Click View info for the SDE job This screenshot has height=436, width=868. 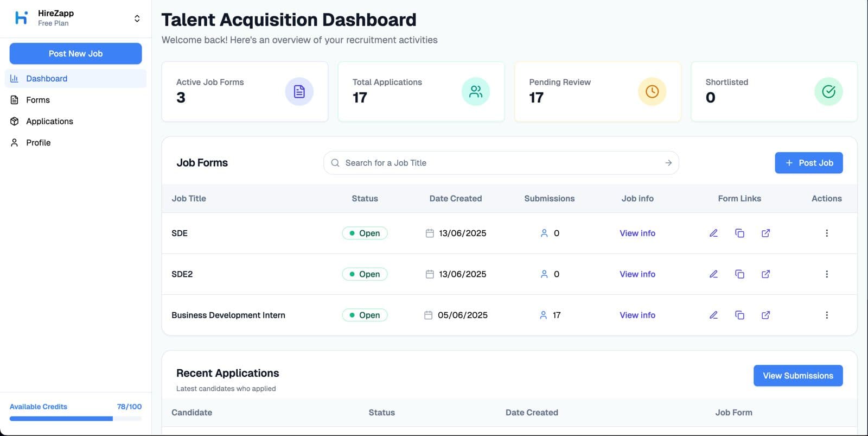click(x=637, y=233)
